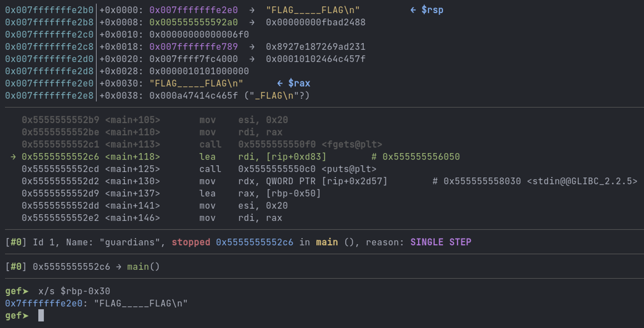Click the red "stopped" status text

(x=191, y=242)
